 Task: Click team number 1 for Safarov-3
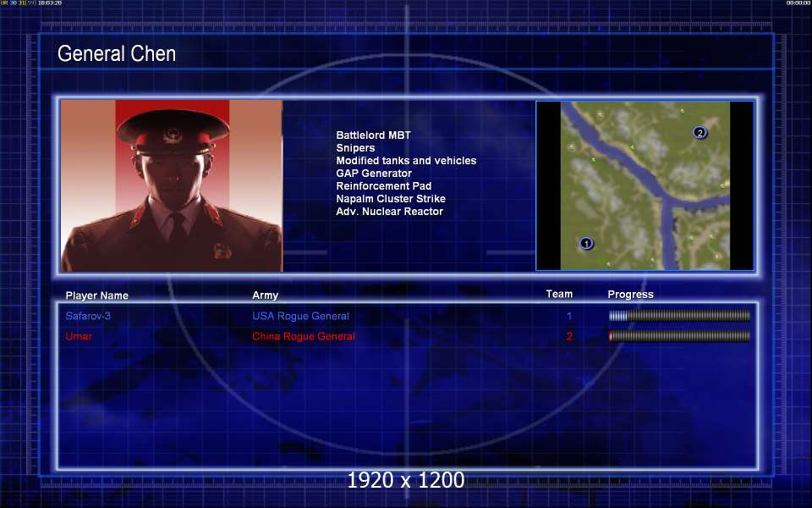[569, 316]
